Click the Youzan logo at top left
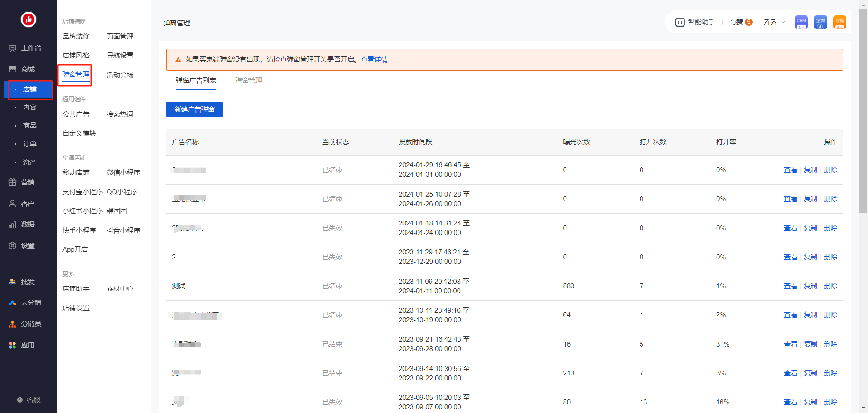Viewport: 868px width, 413px height. pyautogui.click(x=28, y=19)
